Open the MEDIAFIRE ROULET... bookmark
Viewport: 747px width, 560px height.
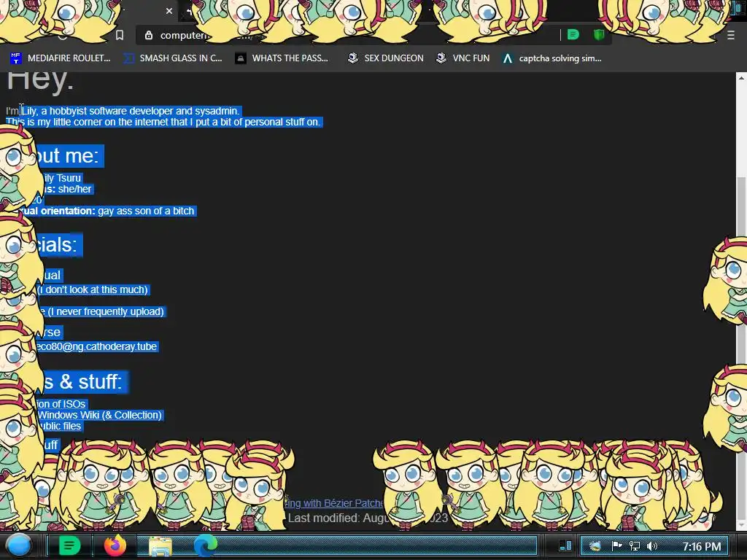(x=60, y=58)
